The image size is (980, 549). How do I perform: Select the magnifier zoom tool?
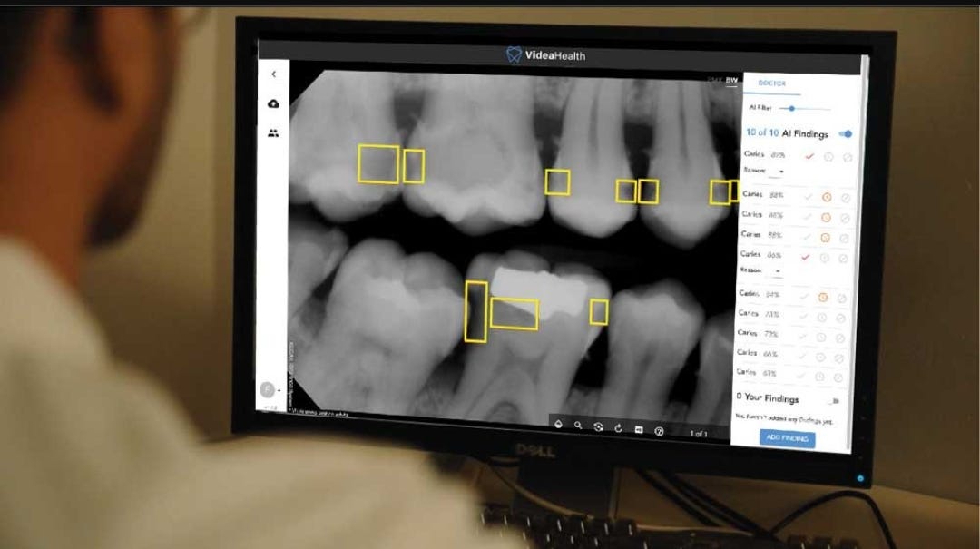pyautogui.click(x=578, y=426)
